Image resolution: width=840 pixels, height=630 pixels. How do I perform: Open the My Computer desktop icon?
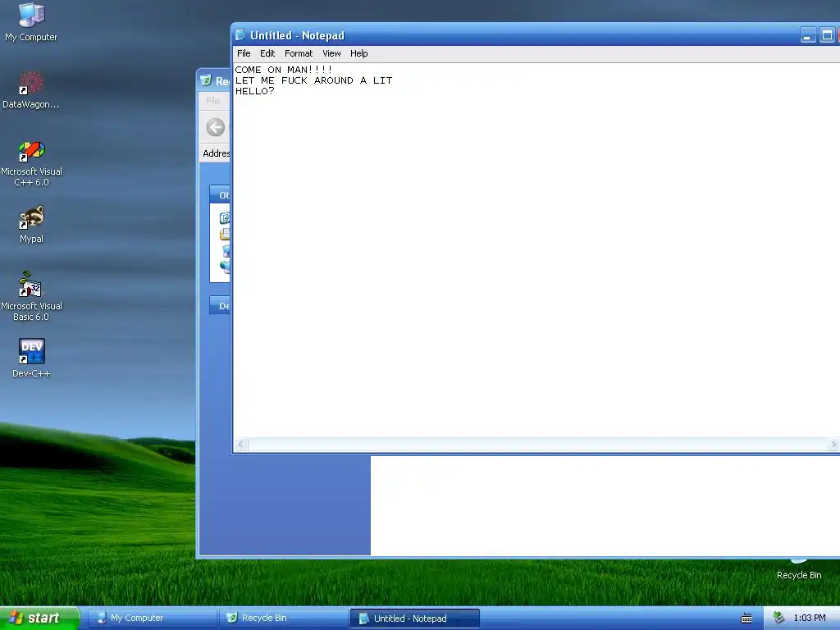(31, 22)
